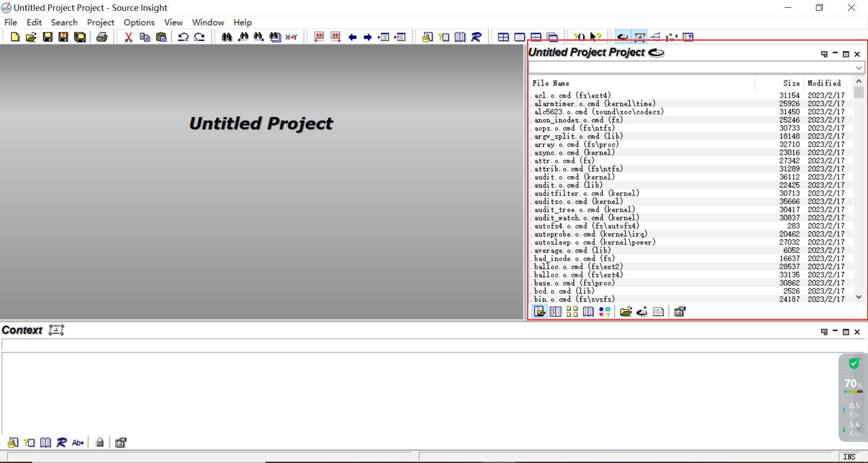Viewport: 868px width, 463px height.
Task: Select the Replace X→Y tool
Action: point(292,37)
